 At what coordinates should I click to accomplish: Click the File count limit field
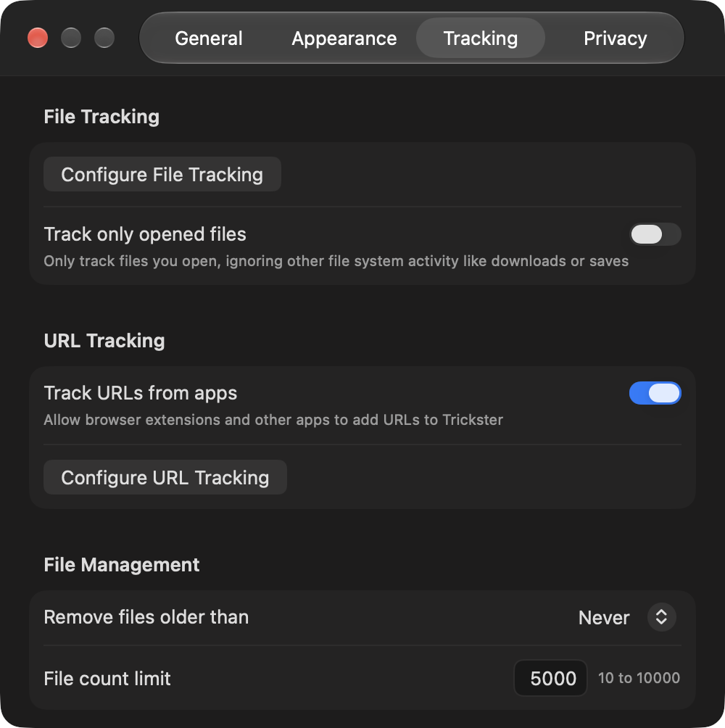coord(550,678)
